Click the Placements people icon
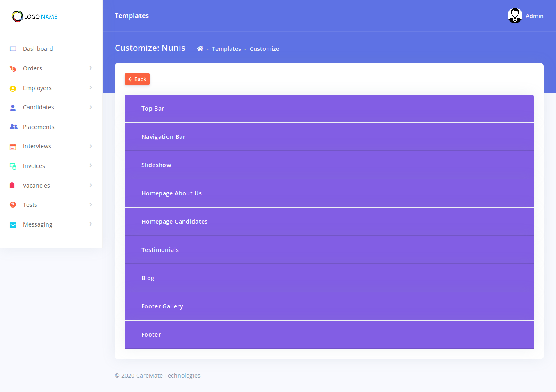 coord(14,127)
